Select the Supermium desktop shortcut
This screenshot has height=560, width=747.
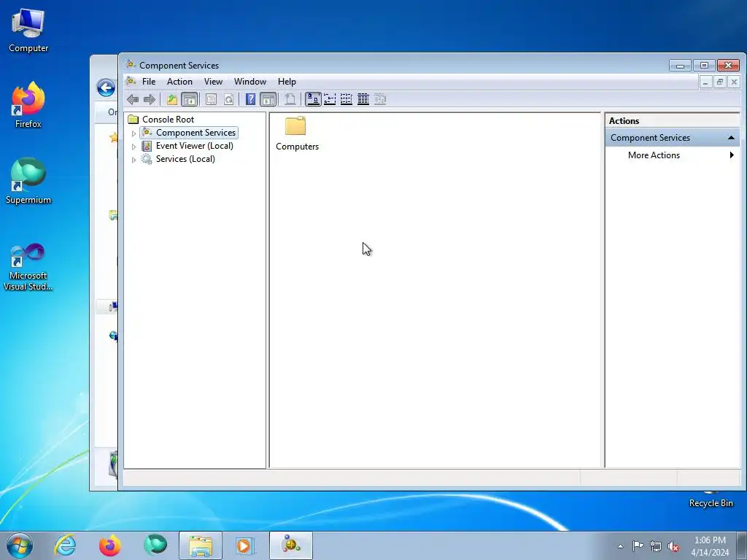28,181
